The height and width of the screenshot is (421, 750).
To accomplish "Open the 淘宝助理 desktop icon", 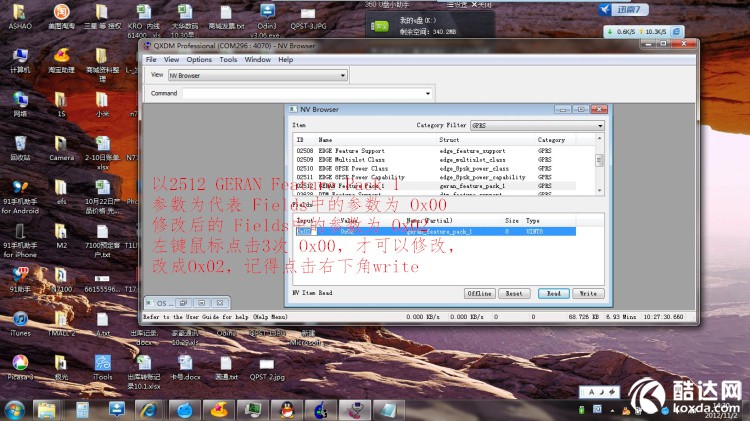I will coord(61,61).
